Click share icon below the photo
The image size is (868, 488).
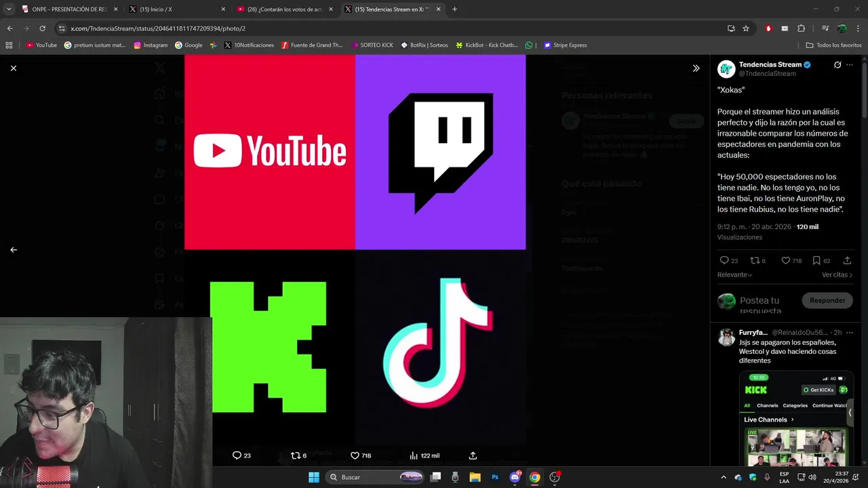[473, 455]
